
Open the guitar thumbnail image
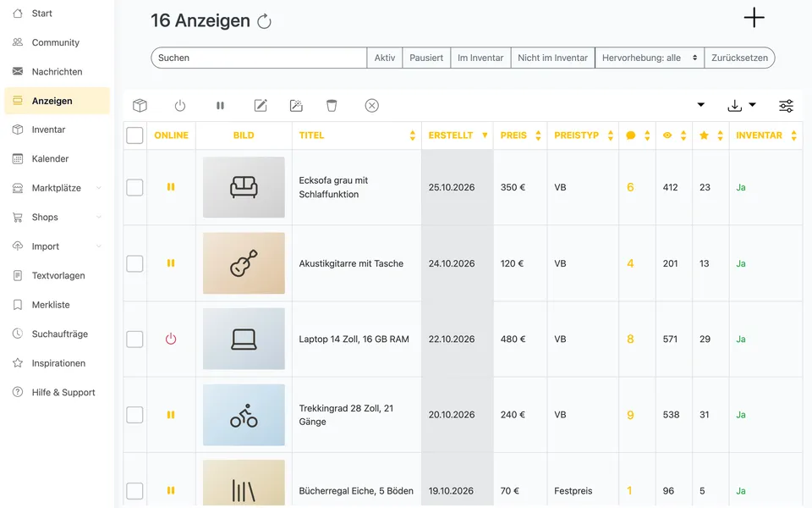coord(244,263)
